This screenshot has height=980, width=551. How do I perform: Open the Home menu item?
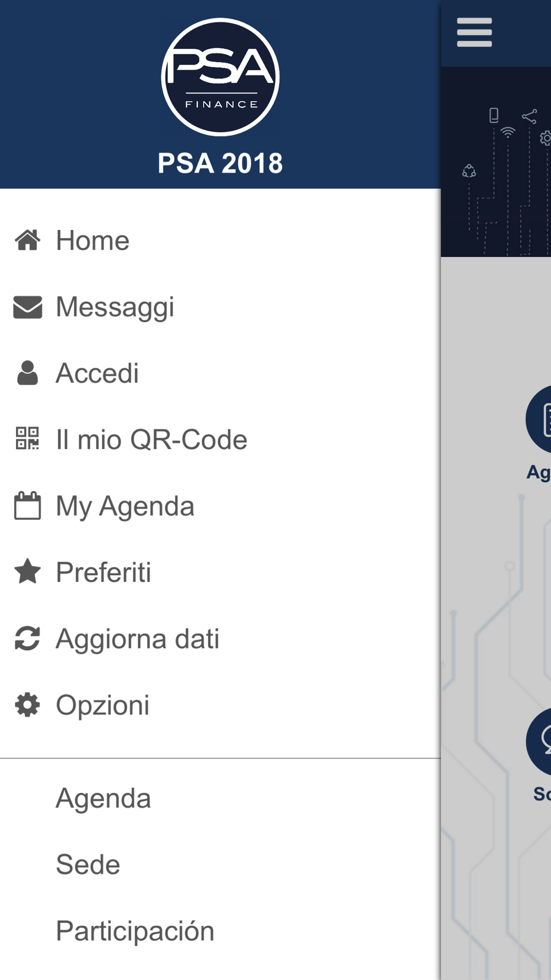pos(220,240)
